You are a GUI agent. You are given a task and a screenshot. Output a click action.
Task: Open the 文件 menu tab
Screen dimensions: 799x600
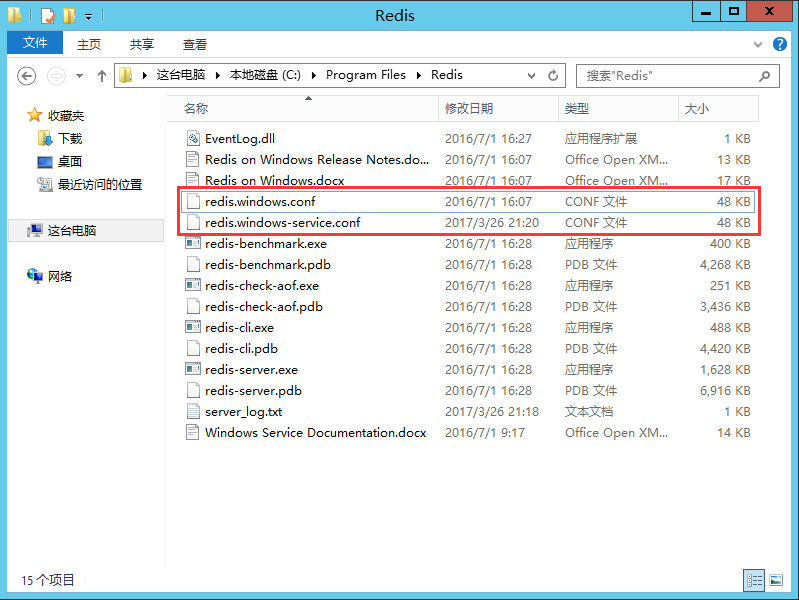(35, 43)
